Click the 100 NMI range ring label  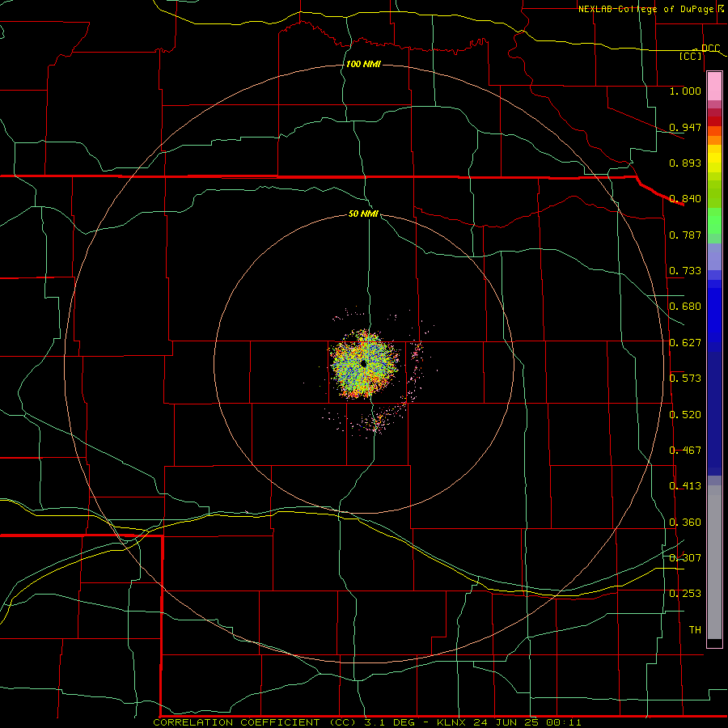pos(363,64)
